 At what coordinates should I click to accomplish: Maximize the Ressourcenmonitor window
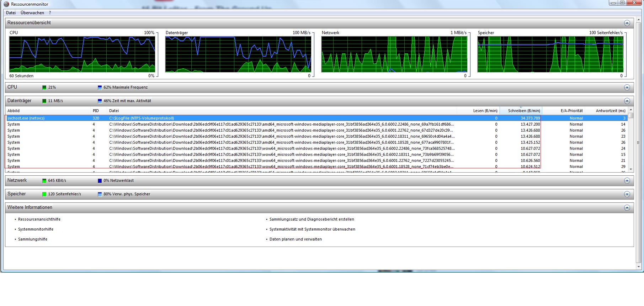[x=622, y=3]
